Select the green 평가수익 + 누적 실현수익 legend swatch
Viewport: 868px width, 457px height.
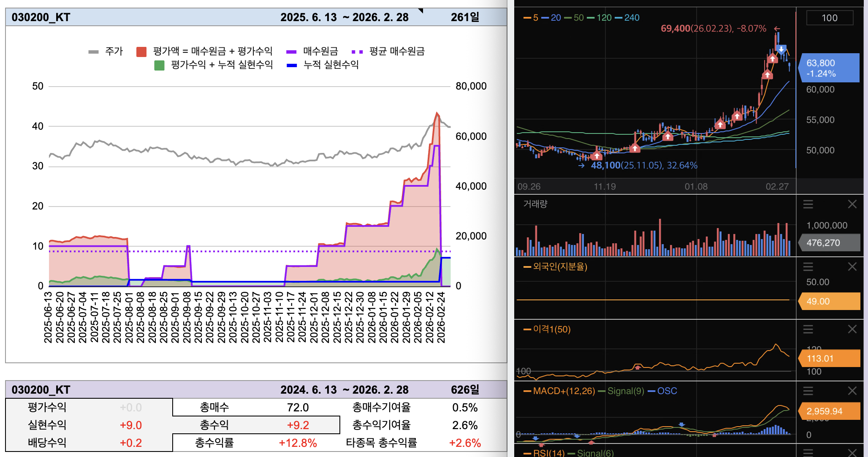click(159, 65)
